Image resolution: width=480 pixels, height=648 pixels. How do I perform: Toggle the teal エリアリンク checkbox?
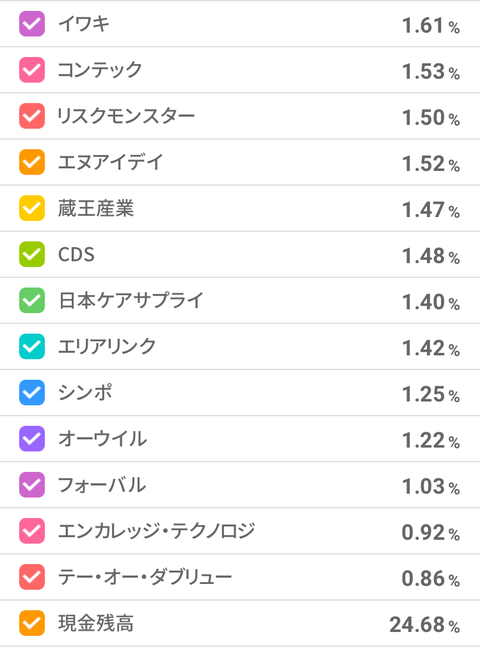point(32,346)
